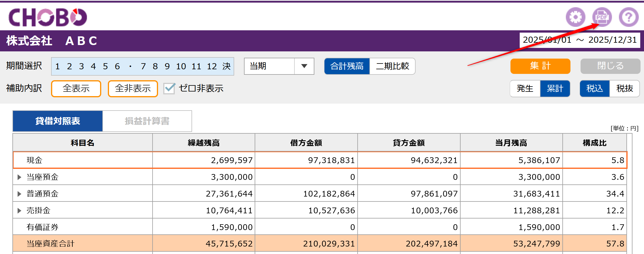Click the 全表示 button
Viewport: 644px width, 254px height.
pyautogui.click(x=76, y=88)
